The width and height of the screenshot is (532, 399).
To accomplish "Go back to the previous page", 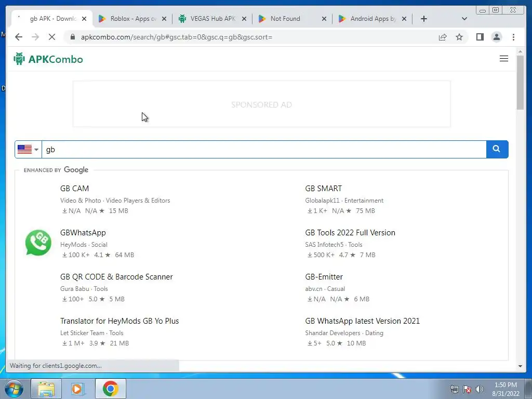I will [19, 37].
